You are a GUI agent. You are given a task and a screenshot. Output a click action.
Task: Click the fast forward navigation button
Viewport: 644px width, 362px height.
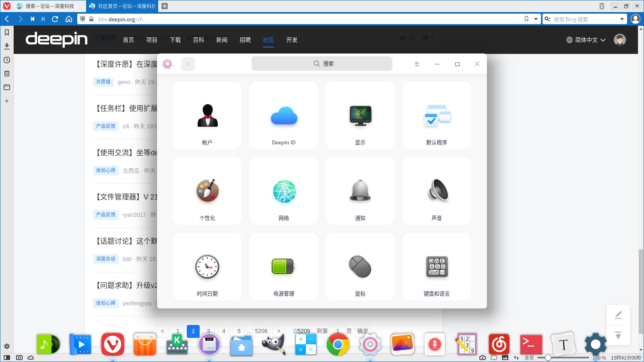43,19
